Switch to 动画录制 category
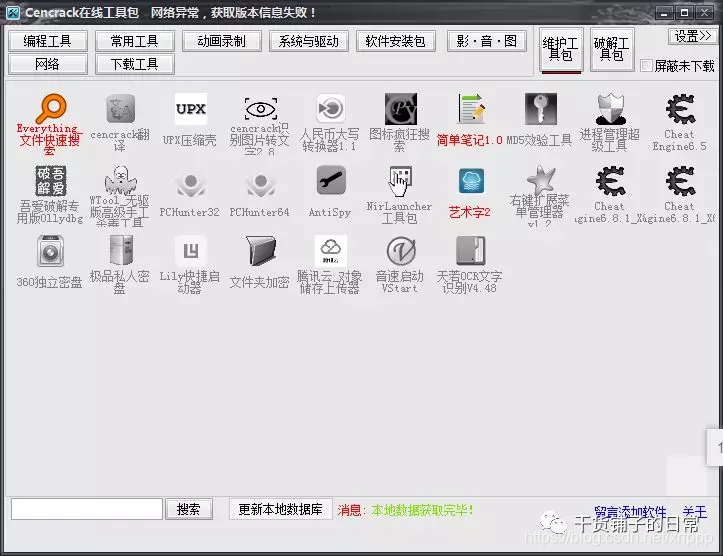Image resolution: width=723 pixels, height=556 pixels. coord(222,41)
